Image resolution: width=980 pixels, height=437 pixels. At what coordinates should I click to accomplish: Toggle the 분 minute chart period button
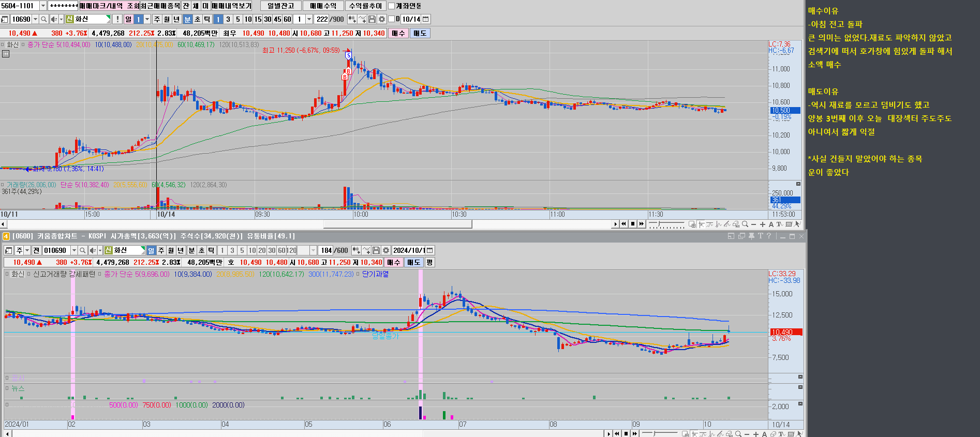point(187,19)
